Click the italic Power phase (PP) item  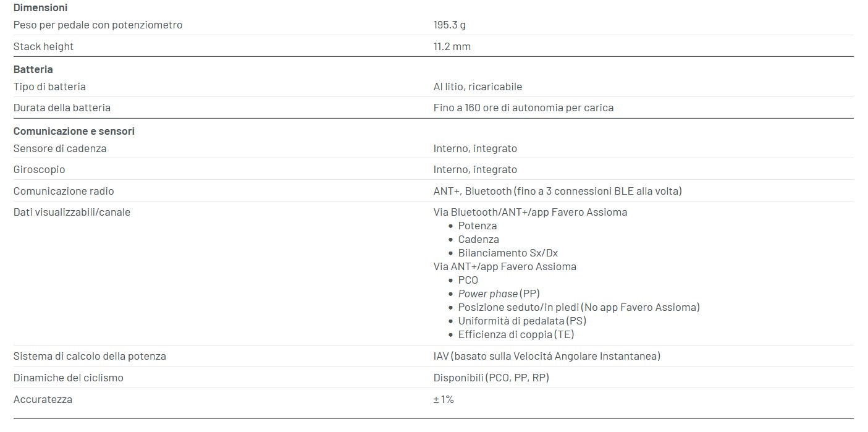(499, 294)
